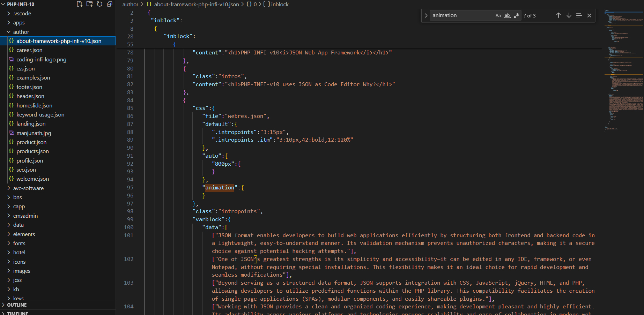Jump to the previous 'animation' match
Image resolution: width=644 pixels, height=315 pixels.
coord(558,15)
